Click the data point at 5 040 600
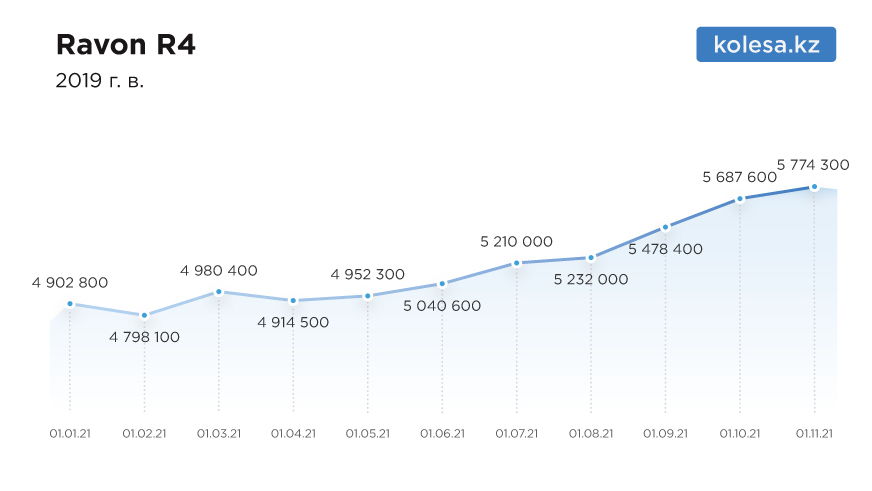872x491 pixels. click(442, 284)
